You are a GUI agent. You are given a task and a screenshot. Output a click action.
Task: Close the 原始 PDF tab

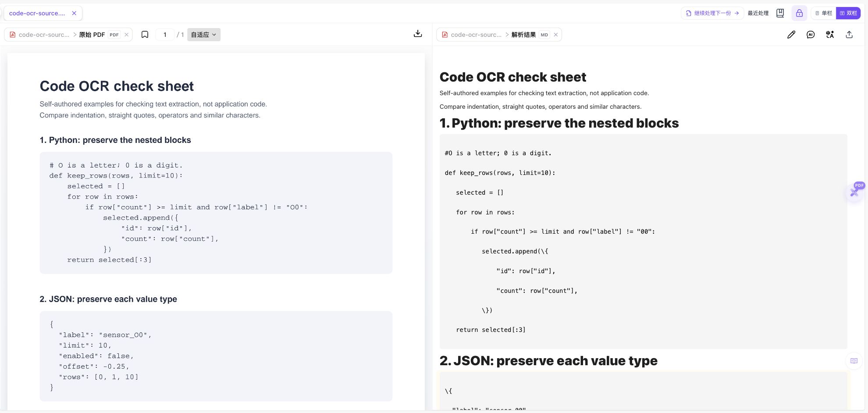tap(127, 35)
